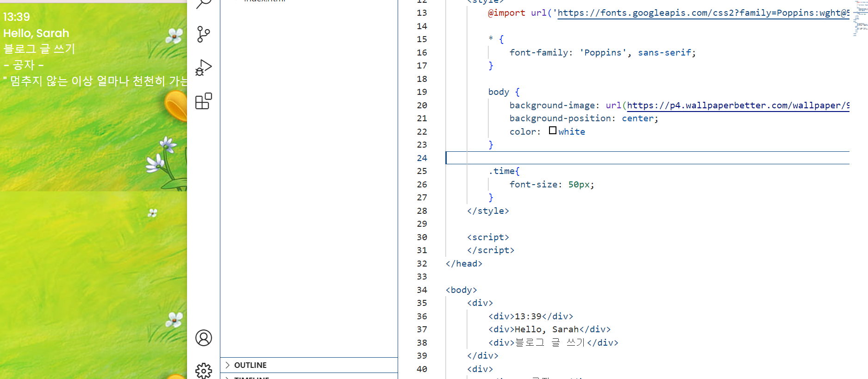Click the body selector on line 19
Viewport: 868px width, 379px height.
point(499,92)
